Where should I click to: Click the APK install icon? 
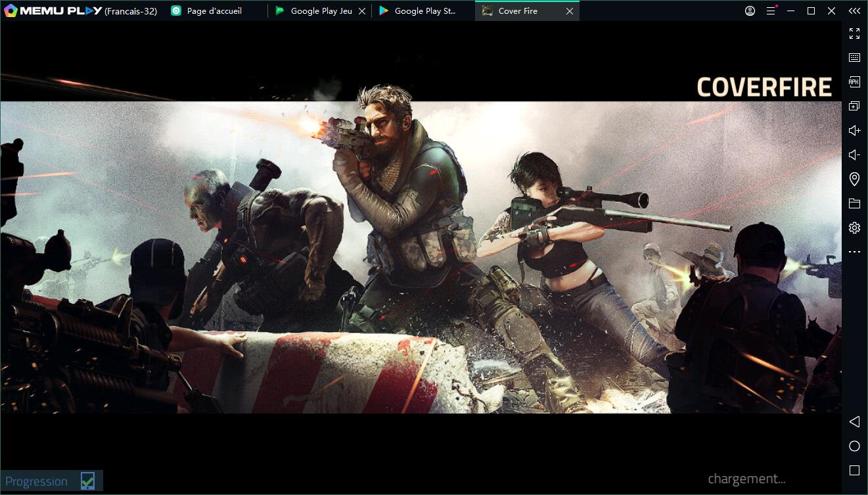(854, 82)
